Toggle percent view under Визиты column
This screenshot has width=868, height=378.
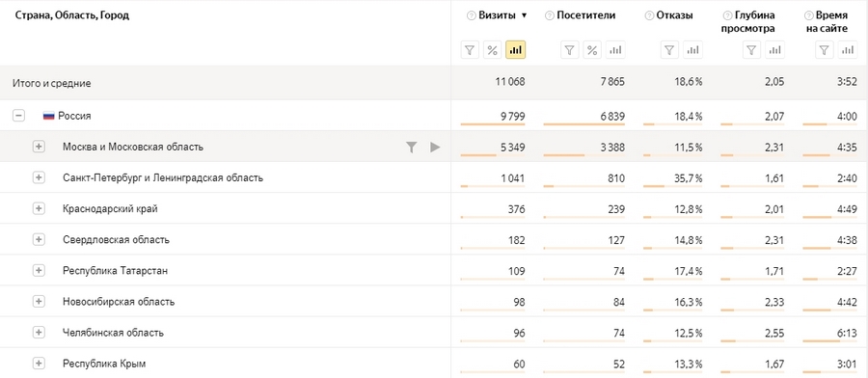tap(493, 50)
